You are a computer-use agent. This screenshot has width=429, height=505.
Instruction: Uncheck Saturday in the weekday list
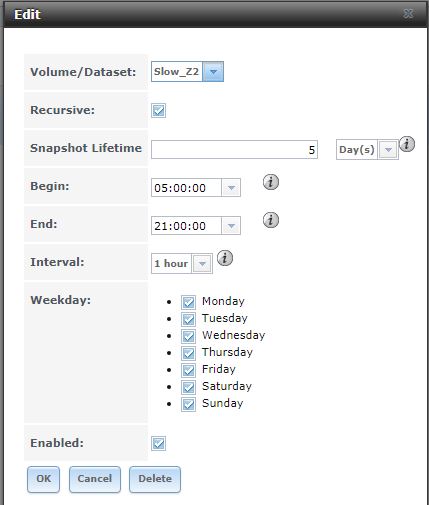click(x=188, y=387)
